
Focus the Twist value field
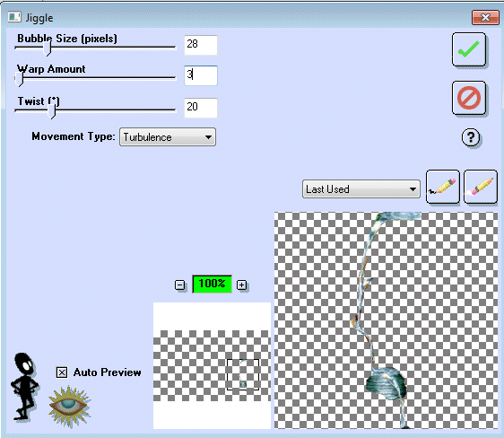click(201, 108)
